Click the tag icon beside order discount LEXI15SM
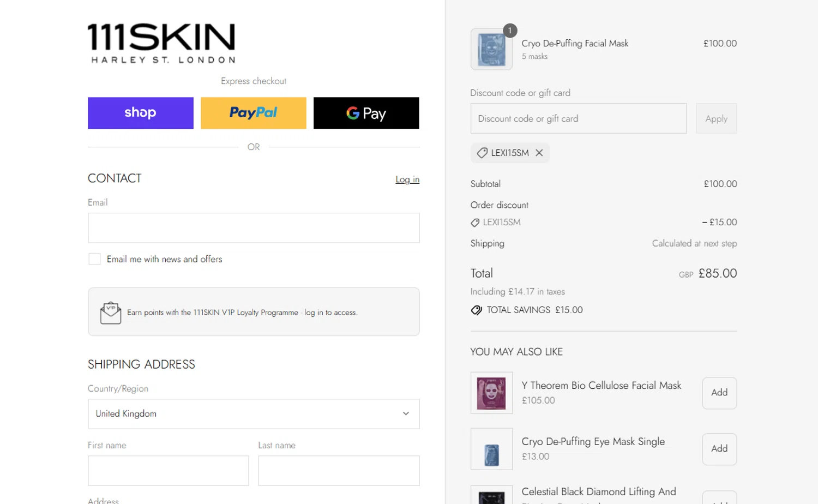This screenshot has width=818, height=504. pyautogui.click(x=476, y=223)
